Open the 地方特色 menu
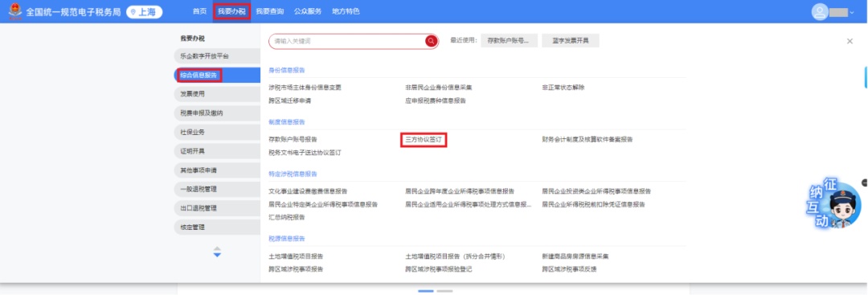This screenshot has height=295, width=868. pyautogui.click(x=346, y=11)
